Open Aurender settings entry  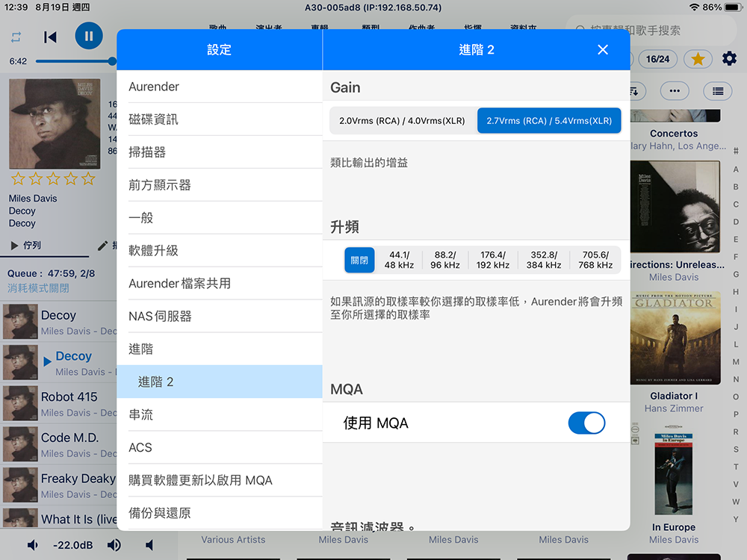[x=220, y=87]
